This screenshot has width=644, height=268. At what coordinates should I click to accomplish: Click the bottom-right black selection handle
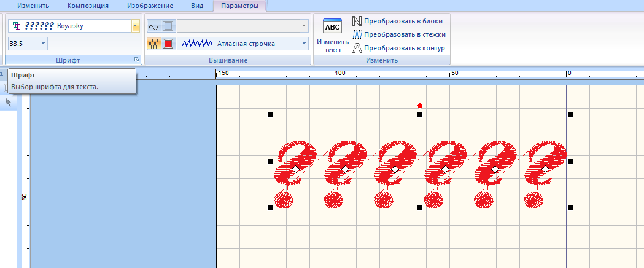(570, 208)
